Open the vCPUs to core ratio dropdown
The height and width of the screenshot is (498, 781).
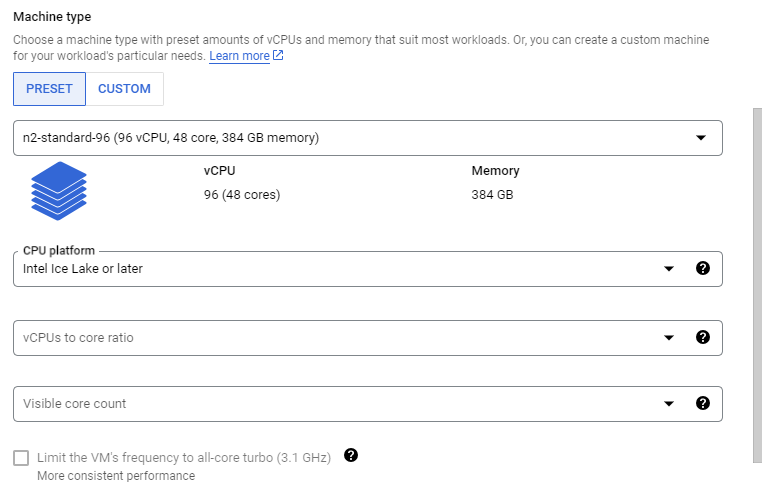coord(330,338)
